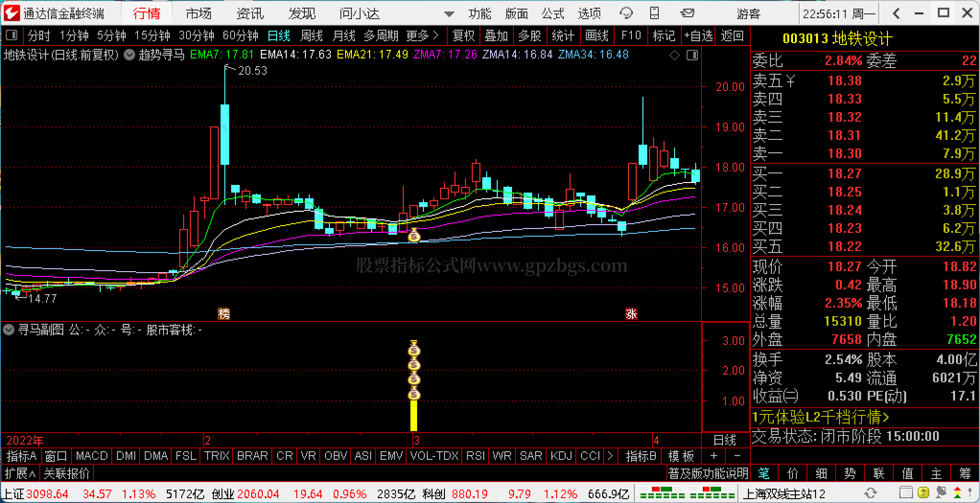Click the minus button next to 模板
The height and width of the screenshot is (503, 980).
pos(737,456)
